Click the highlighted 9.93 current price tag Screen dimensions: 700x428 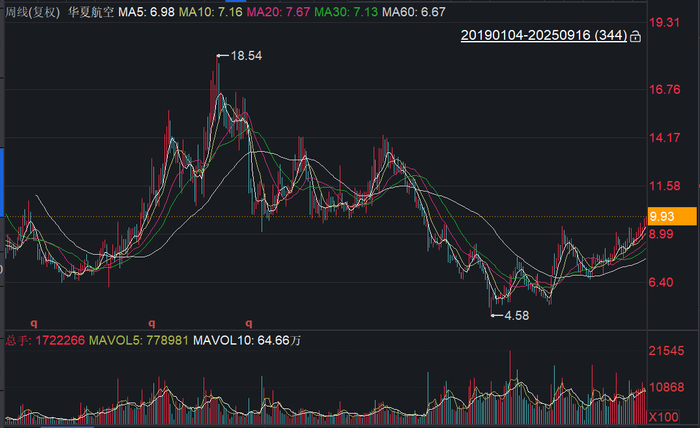(672, 216)
